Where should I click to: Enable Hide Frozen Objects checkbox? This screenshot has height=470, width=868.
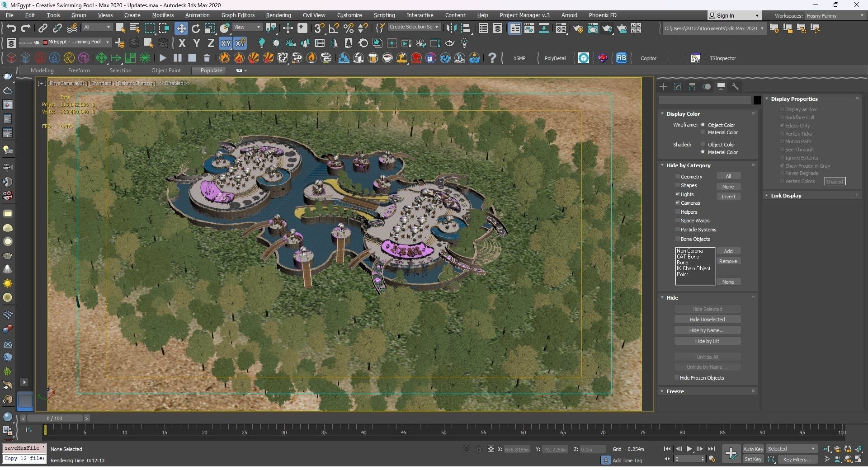click(x=677, y=378)
